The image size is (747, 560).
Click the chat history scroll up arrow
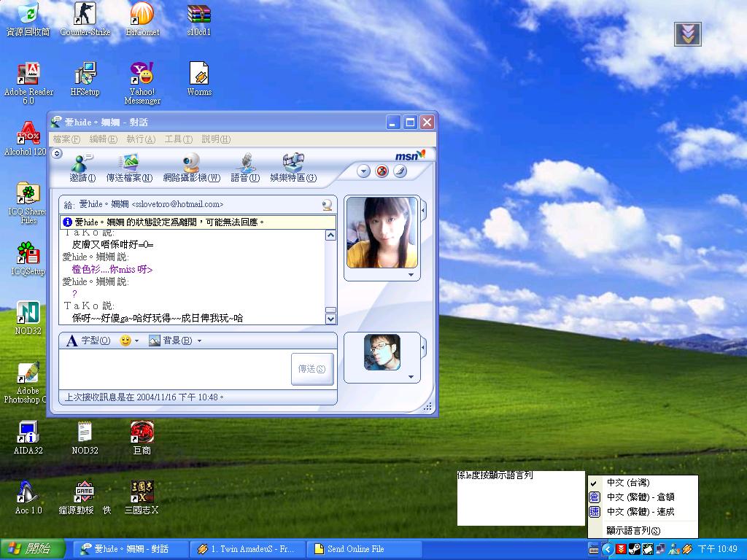point(330,236)
